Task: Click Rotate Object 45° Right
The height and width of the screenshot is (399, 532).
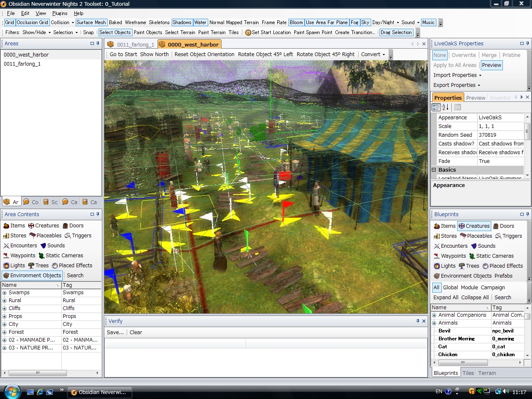Action: (x=325, y=54)
